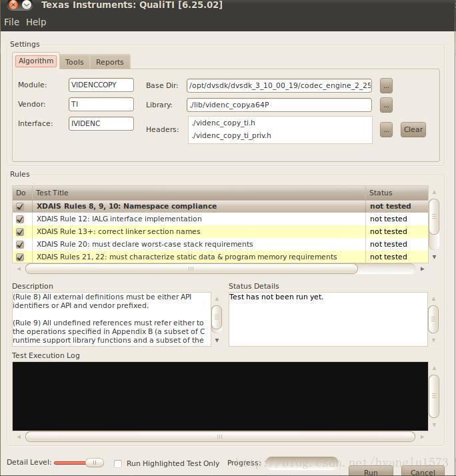Screen dimensions: 456x476
Task: Click Status Details scrollbar thumb
Action: pos(433,319)
